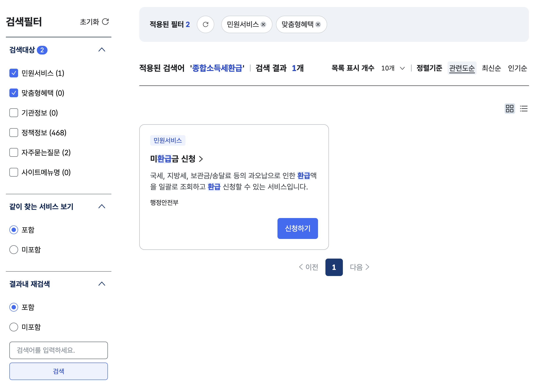541x392 pixels.
Task: Sort results by 최신순
Action: pyautogui.click(x=491, y=68)
